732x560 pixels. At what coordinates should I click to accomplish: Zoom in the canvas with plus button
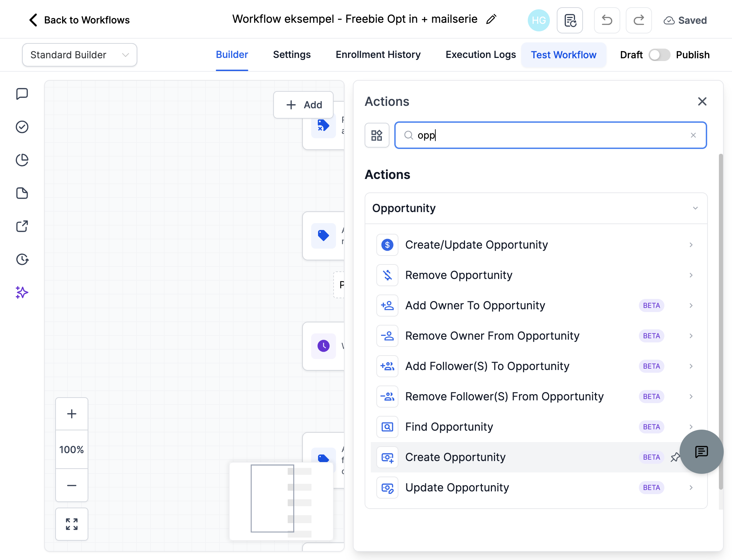(72, 414)
